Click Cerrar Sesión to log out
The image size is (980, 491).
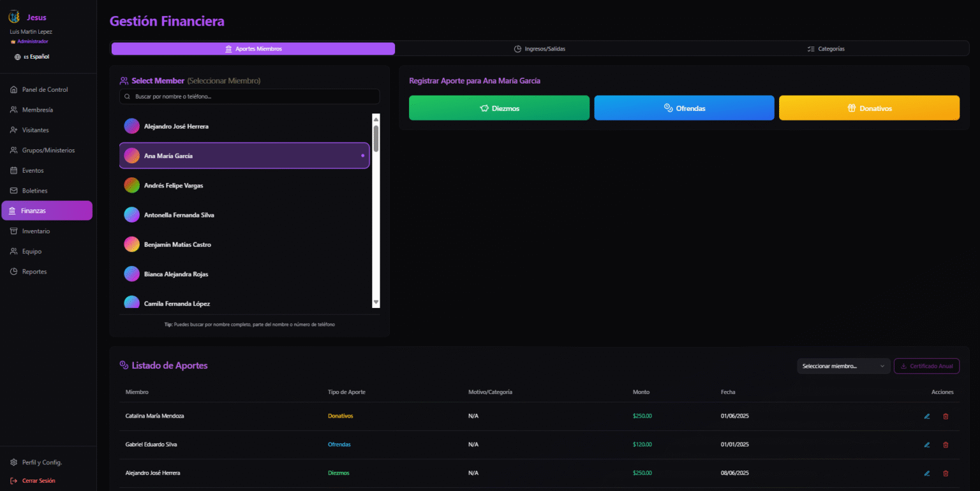[x=38, y=481]
